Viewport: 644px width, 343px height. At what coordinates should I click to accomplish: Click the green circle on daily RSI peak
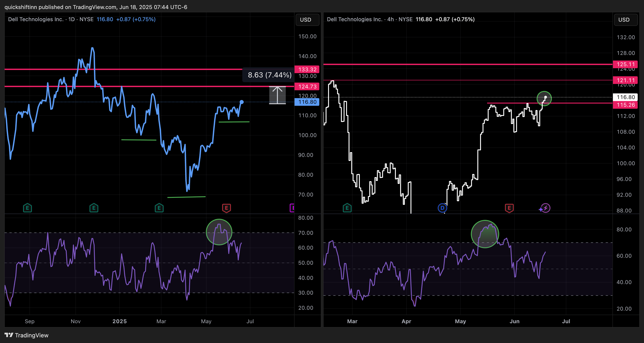tap(219, 232)
